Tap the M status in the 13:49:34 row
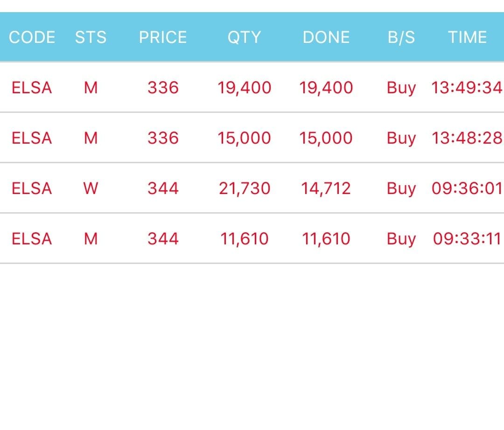The width and height of the screenshot is (504, 430). click(x=91, y=88)
